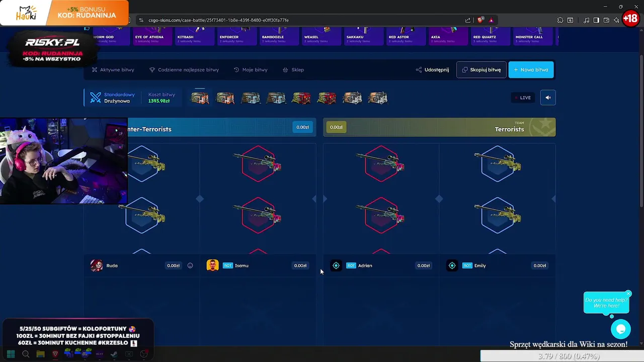The height and width of the screenshot is (362, 644).
Task: Click bot Emily's avatar icon
Action: coord(452,265)
